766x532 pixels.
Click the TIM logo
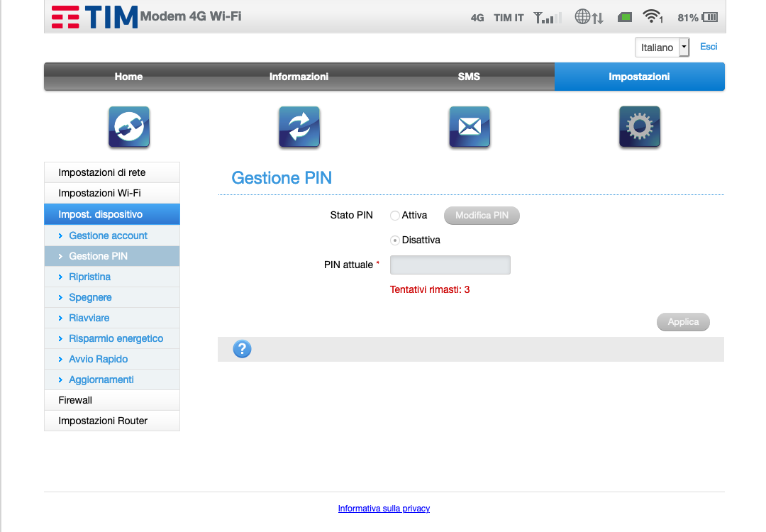[x=94, y=17]
